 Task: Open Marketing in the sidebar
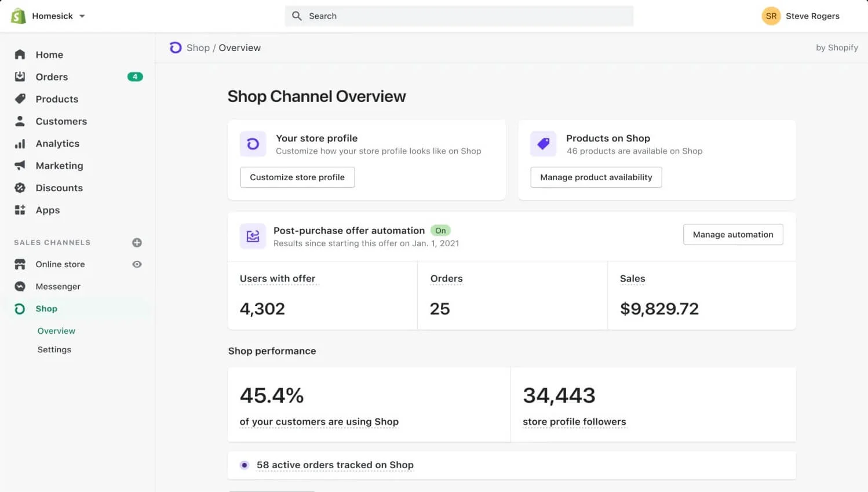[59, 166]
